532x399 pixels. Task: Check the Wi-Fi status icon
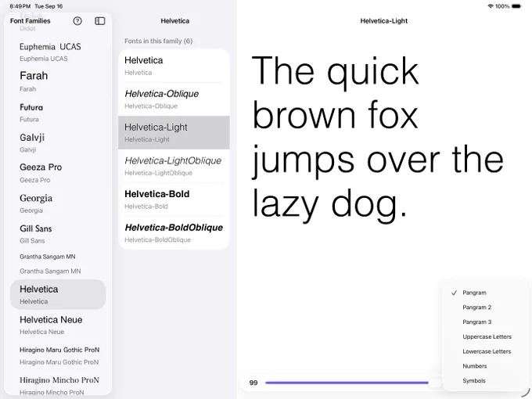491,6
